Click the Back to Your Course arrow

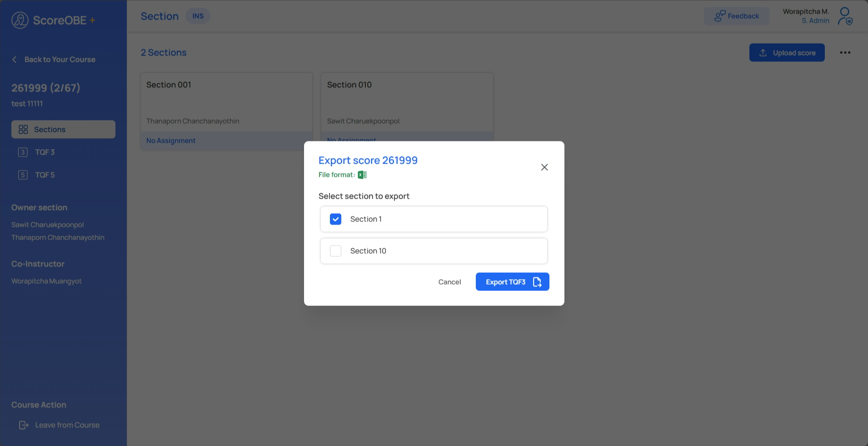click(x=15, y=60)
